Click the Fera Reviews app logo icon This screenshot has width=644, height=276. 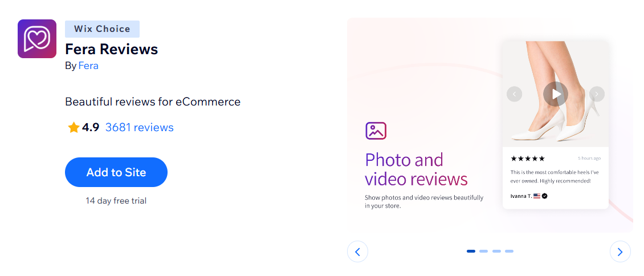pos(37,39)
